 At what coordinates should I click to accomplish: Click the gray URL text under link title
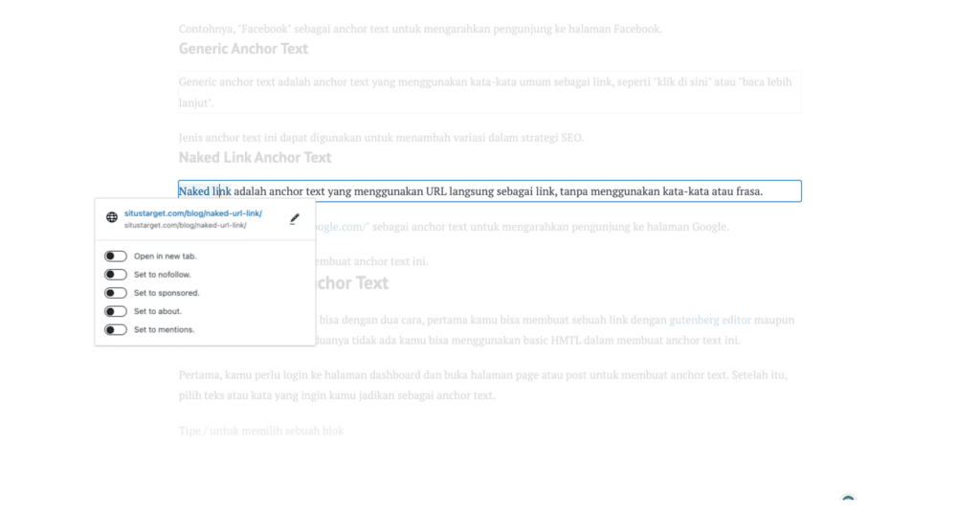tap(185, 225)
